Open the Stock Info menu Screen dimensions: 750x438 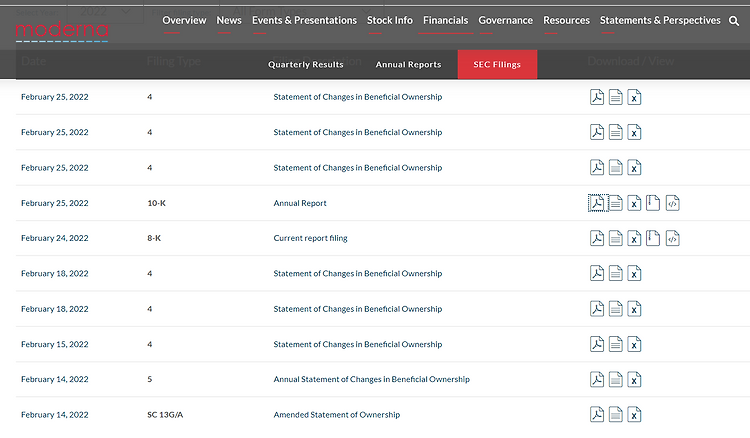[x=389, y=20]
